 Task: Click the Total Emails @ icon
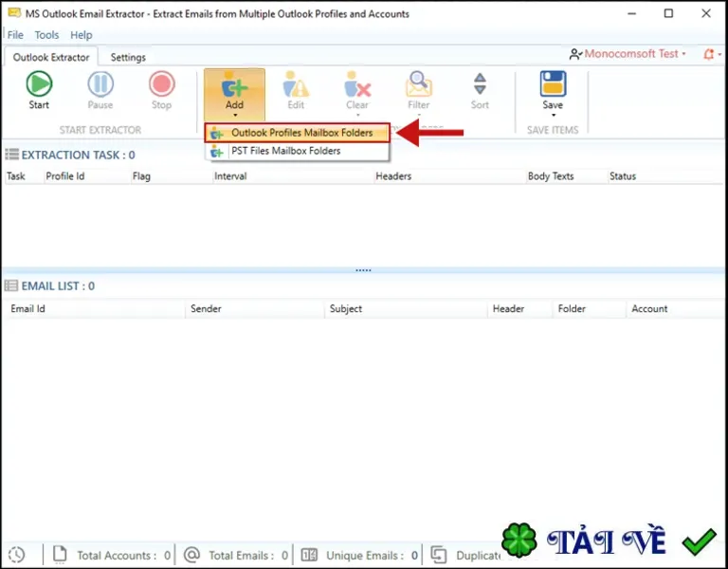[191, 555]
